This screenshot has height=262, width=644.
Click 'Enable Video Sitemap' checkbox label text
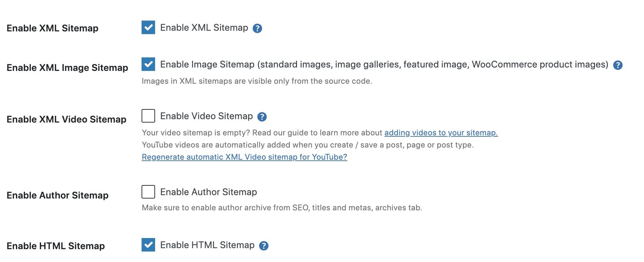(x=206, y=116)
